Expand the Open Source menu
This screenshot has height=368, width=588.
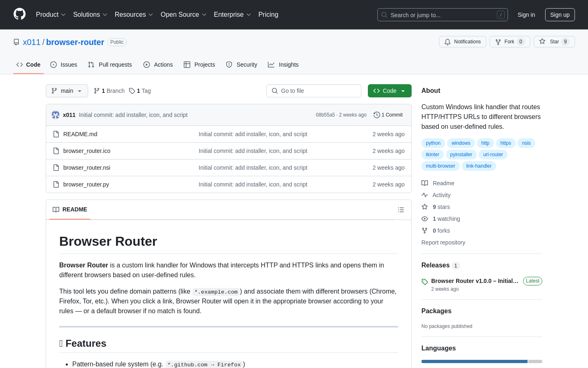pyautogui.click(x=184, y=15)
